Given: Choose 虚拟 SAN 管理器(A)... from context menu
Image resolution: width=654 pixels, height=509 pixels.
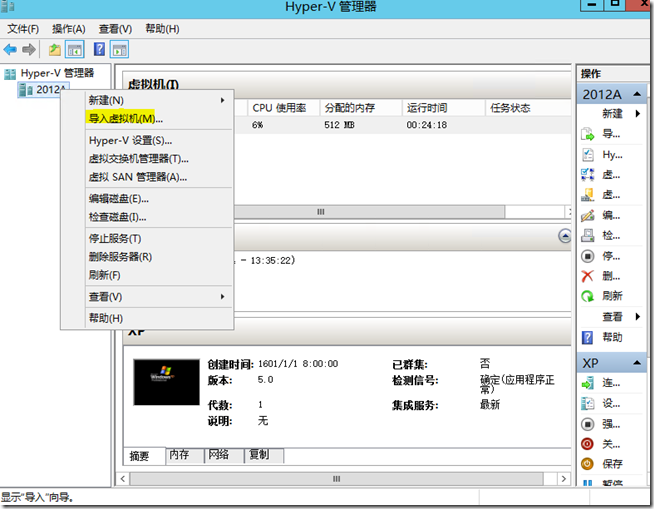Looking at the screenshot, I should tap(158, 177).
